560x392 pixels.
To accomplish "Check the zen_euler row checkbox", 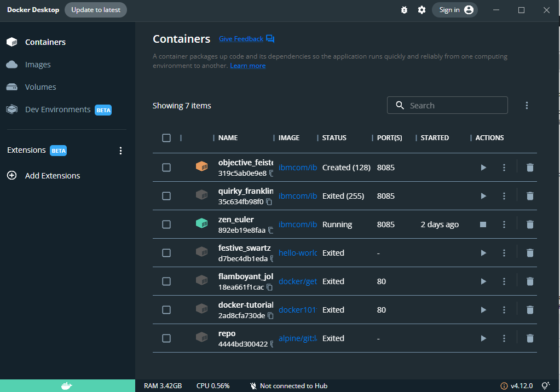I will point(166,224).
